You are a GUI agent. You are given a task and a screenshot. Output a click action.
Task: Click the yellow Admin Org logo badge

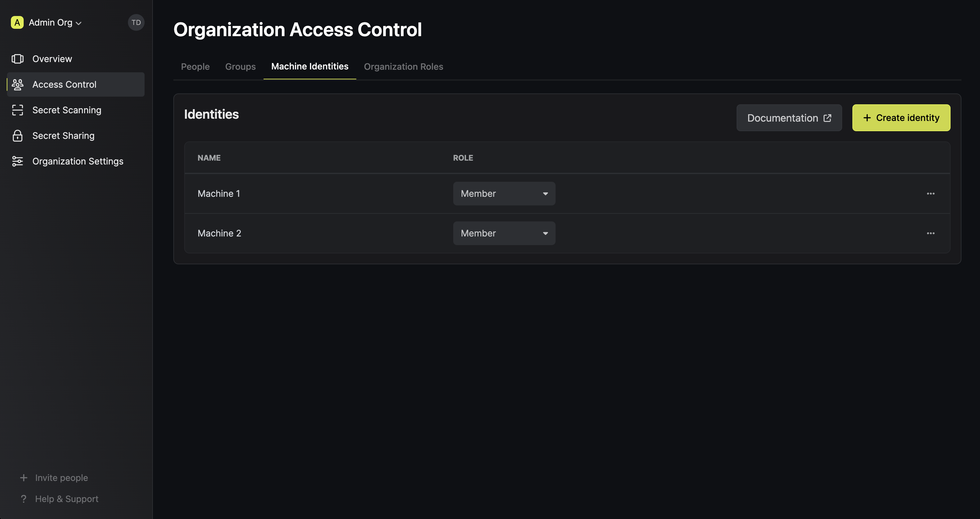17,22
